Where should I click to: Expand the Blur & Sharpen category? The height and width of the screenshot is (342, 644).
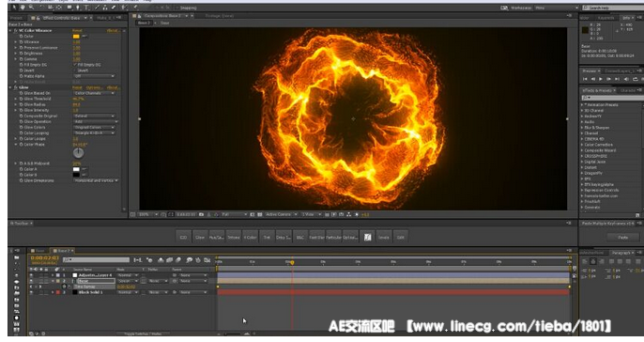(x=582, y=128)
